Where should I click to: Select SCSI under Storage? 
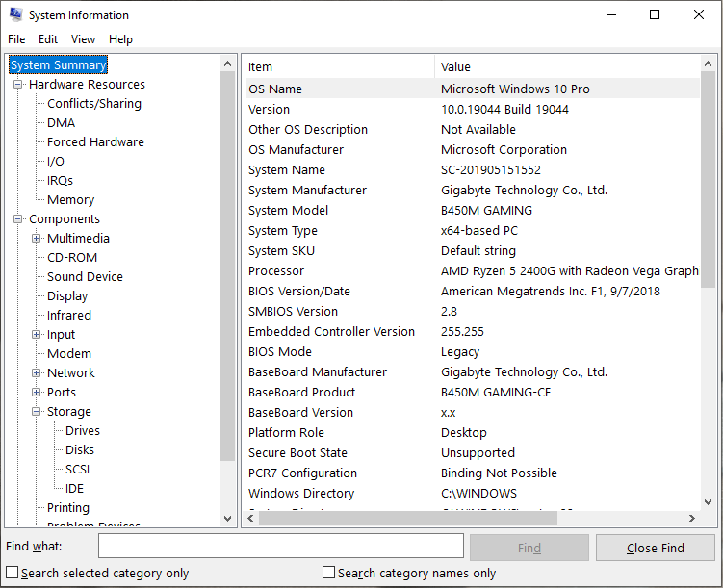pos(77,469)
